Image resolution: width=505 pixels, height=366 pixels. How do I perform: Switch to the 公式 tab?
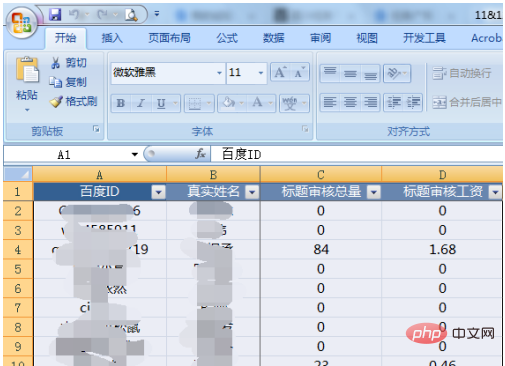[227, 38]
